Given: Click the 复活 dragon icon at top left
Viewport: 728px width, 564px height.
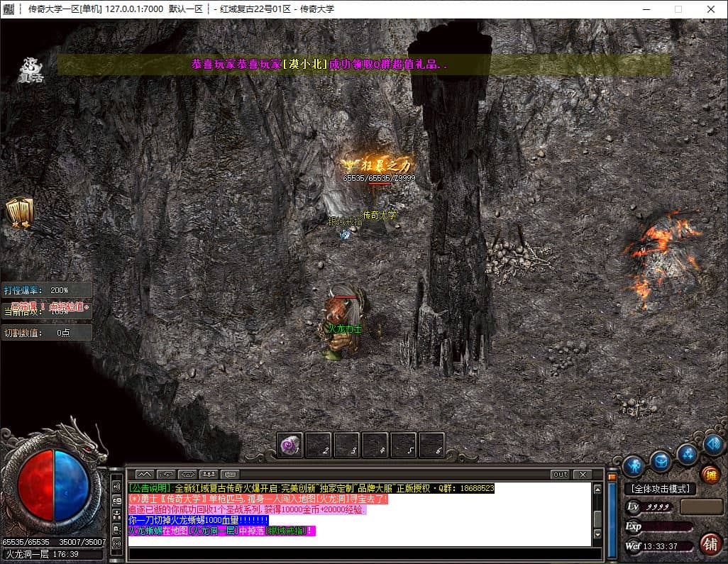Looking at the screenshot, I should tap(31, 70).
